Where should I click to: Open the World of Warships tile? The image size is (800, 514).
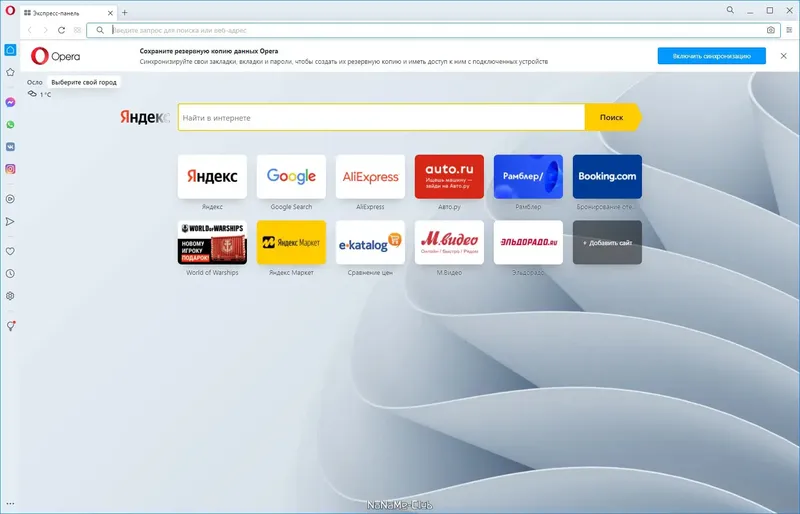pos(212,242)
